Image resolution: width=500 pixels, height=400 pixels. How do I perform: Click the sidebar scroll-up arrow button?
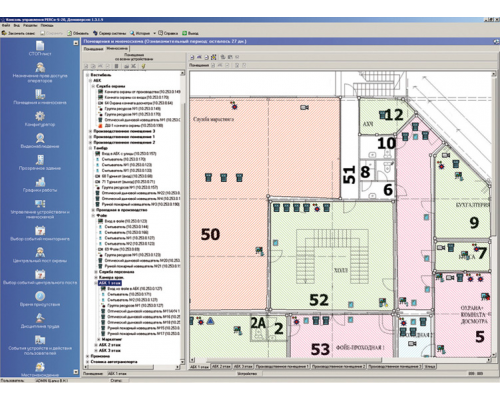pyautogui.click(x=75, y=43)
